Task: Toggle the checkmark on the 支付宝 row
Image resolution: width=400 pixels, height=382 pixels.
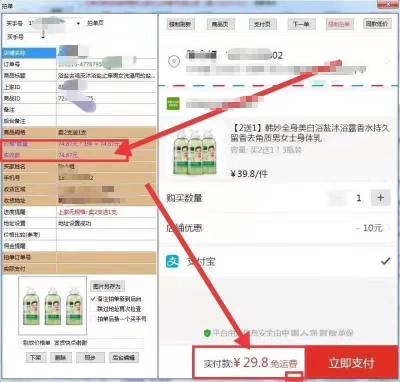Action: pos(385,261)
